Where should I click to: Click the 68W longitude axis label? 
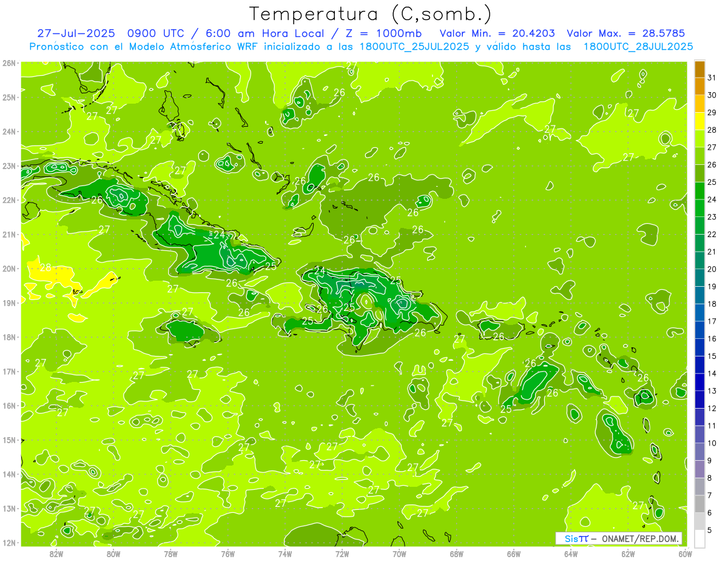tap(456, 554)
